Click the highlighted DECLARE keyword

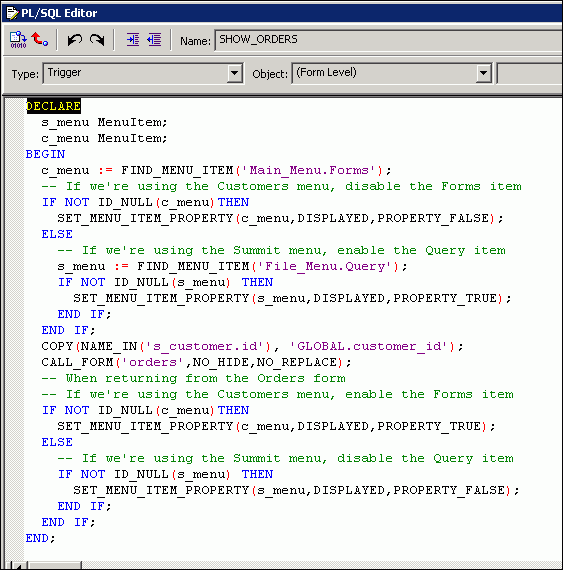[53, 106]
